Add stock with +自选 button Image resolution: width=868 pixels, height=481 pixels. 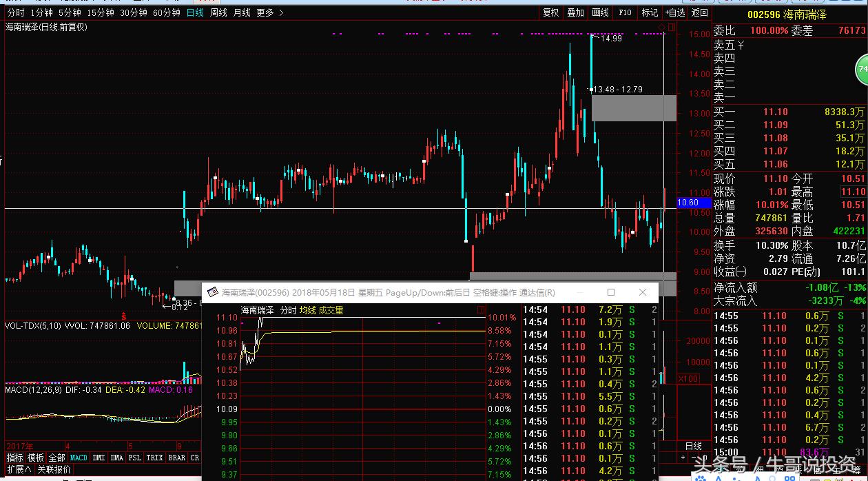point(675,12)
